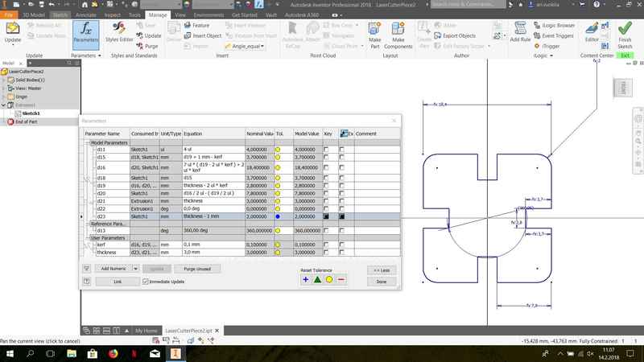Image resolution: width=644 pixels, height=362 pixels.
Task: Collapse the User Parameters group
Action: [x=88, y=238]
